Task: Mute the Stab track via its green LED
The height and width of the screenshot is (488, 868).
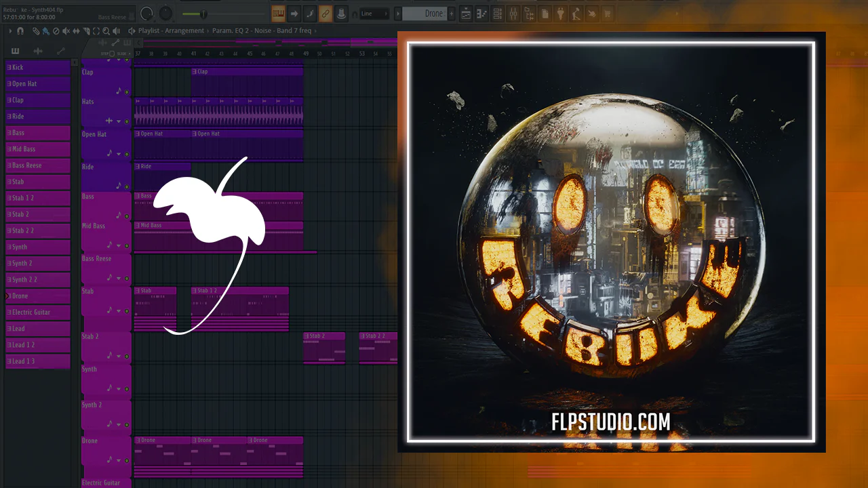Action: point(127,311)
